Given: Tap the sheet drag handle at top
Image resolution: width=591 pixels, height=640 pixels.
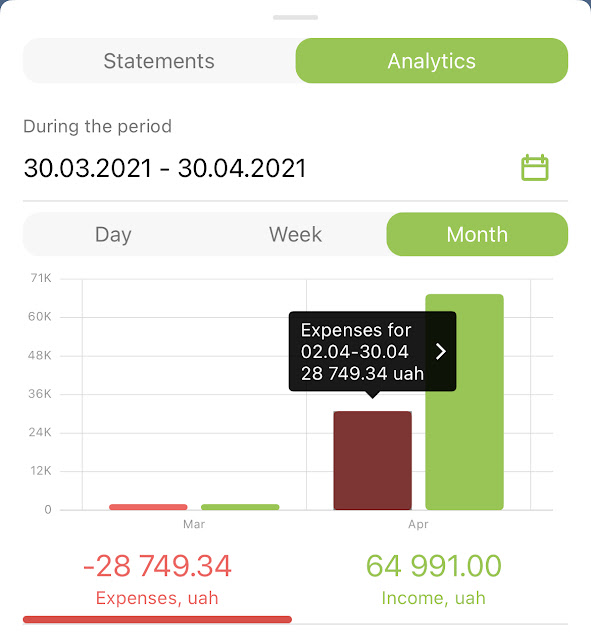Looking at the screenshot, I should coord(296,18).
